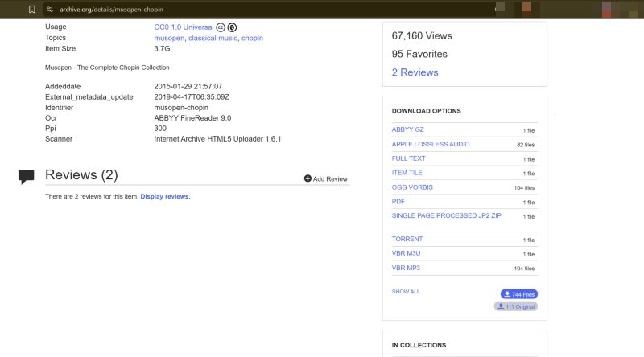
Task: Click the 'Display reviews.' link
Action: click(x=165, y=197)
